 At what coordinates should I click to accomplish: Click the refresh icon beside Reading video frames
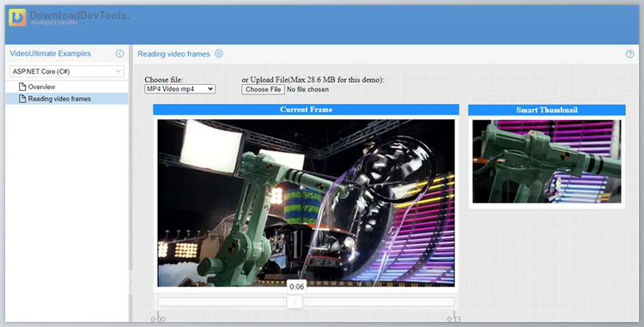coord(219,54)
